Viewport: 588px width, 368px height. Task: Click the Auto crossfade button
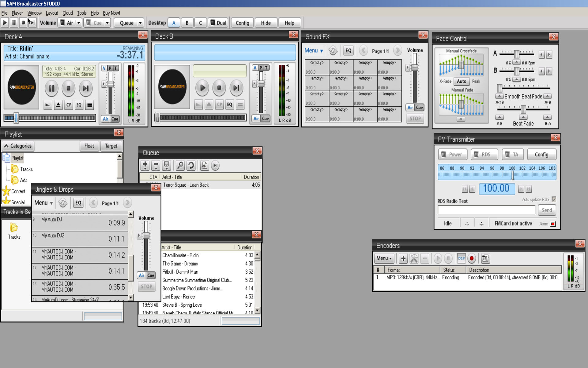[x=462, y=81]
